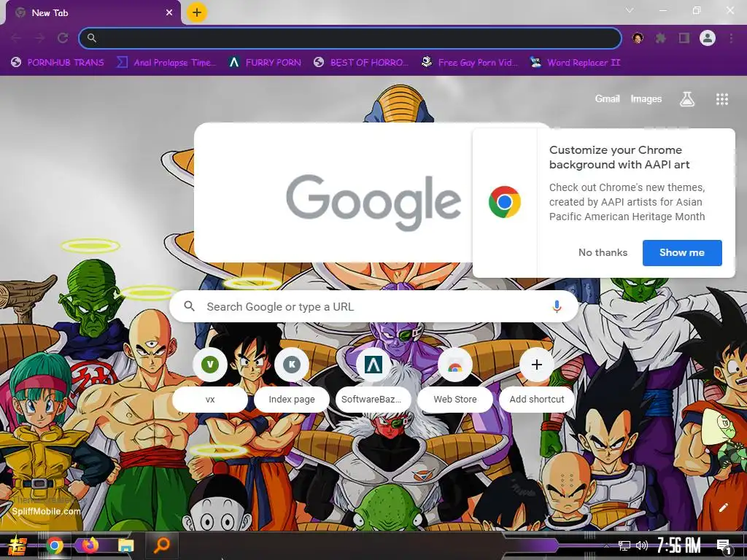Show hidden tray icons chevron
Viewport: 747px width, 560px height.
(x=606, y=545)
